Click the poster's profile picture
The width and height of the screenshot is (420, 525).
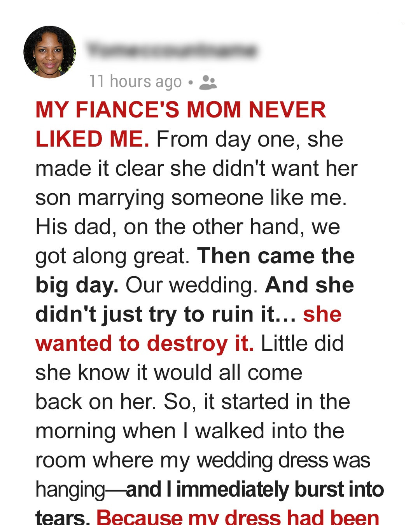(50, 52)
